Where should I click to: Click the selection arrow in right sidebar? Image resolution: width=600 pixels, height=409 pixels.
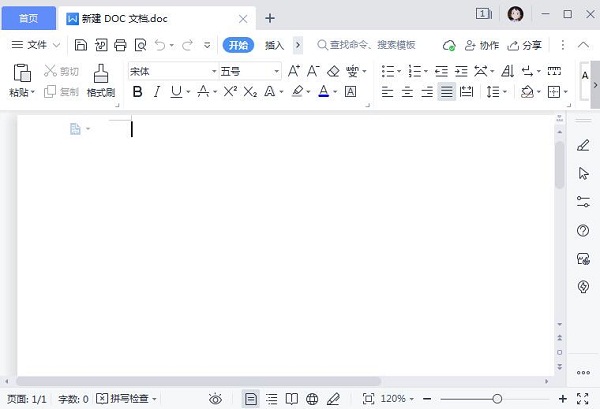tap(584, 173)
